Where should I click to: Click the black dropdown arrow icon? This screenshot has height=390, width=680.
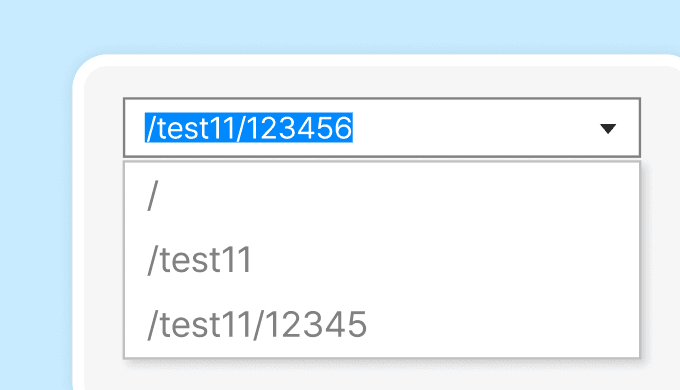click(x=608, y=129)
